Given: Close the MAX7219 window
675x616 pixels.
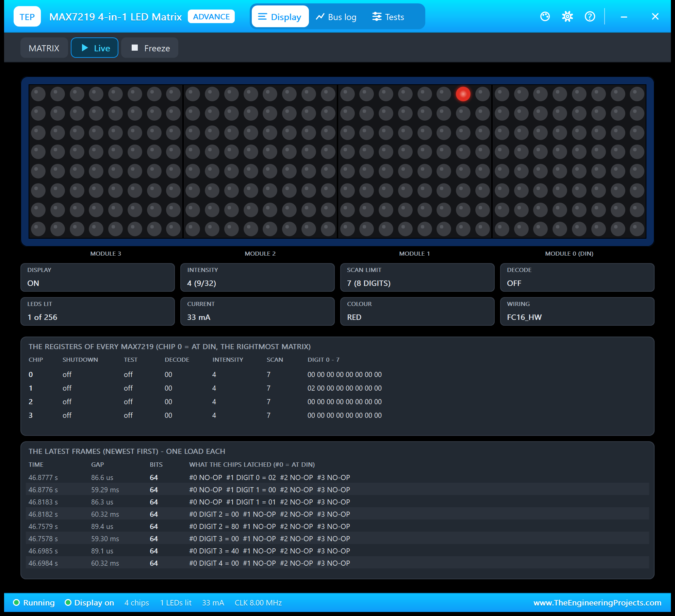Looking at the screenshot, I should (655, 17).
